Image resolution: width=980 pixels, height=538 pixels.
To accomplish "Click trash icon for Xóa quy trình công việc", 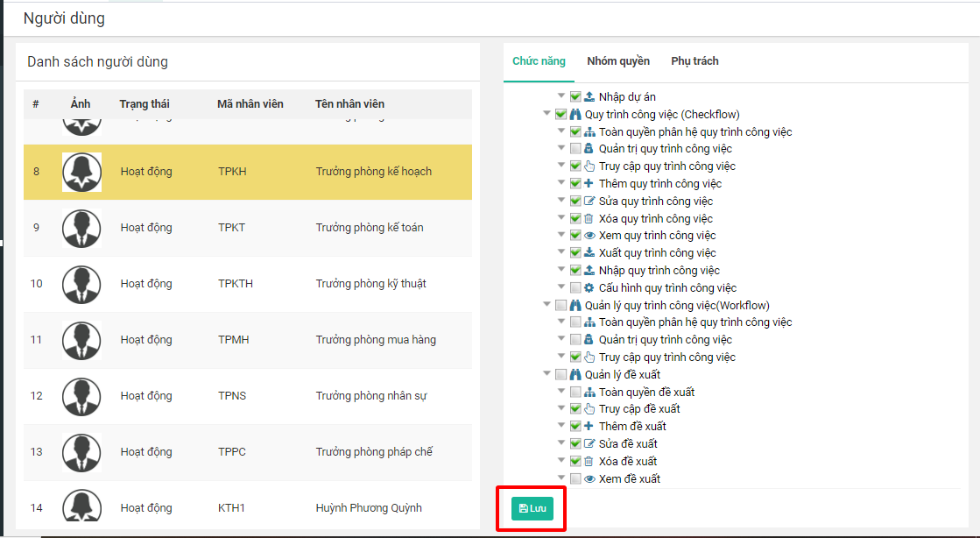I will click(589, 219).
